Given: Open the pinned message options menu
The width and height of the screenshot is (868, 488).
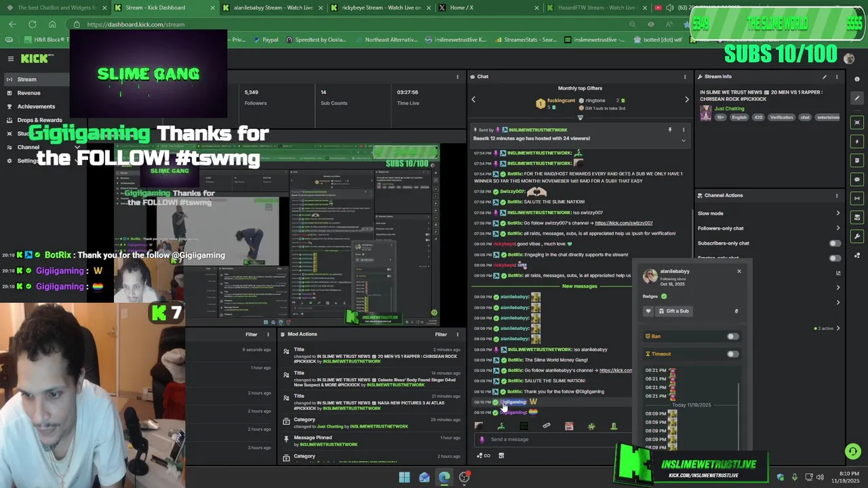Looking at the screenshot, I should click(684, 129).
